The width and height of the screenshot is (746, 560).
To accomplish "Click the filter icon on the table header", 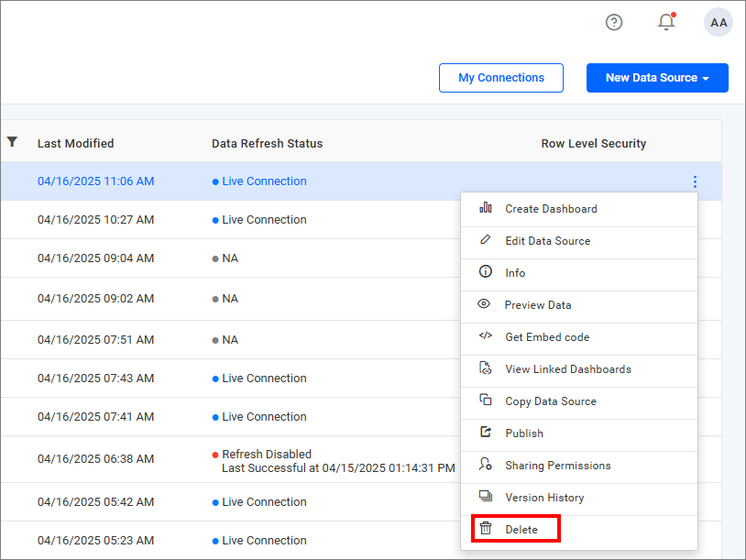I will click(x=13, y=143).
